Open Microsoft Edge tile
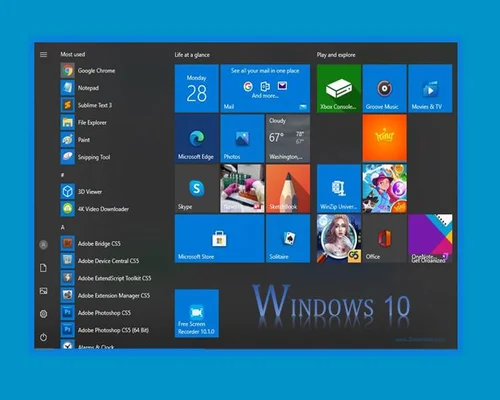This screenshot has width=500, height=400. point(197,138)
